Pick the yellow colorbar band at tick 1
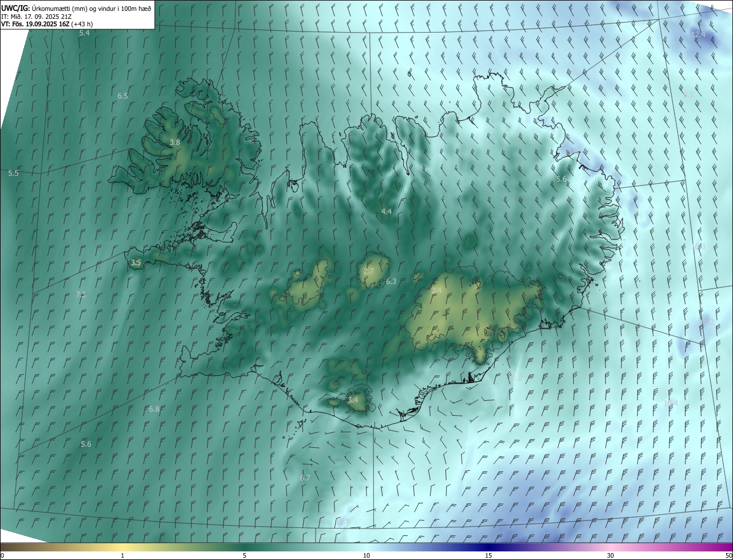The width and height of the screenshot is (733, 560). point(123,547)
